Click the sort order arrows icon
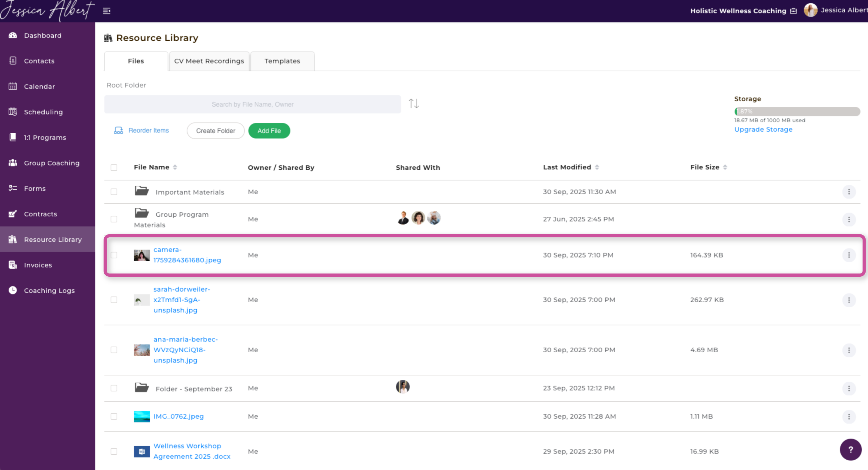868x470 pixels. pyautogui.click(x=413, y=104)
